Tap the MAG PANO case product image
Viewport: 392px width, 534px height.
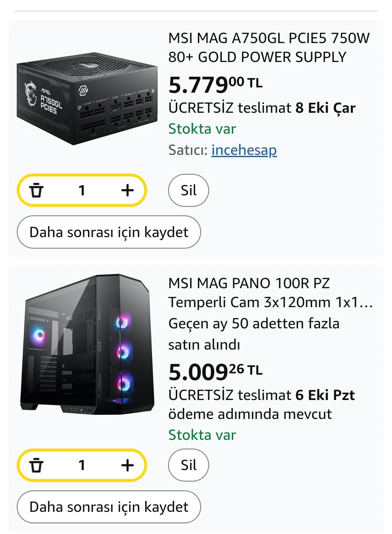coord(87,344)
